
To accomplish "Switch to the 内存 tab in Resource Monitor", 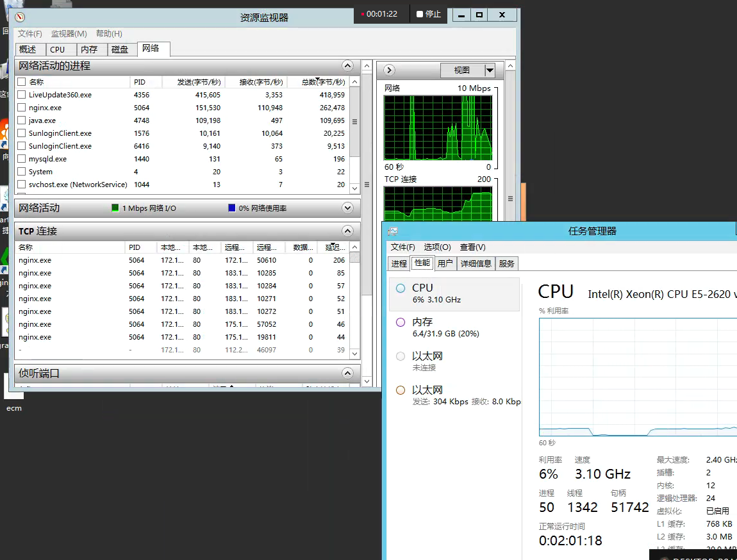I will pyautogui.click(x=91, y=49).
